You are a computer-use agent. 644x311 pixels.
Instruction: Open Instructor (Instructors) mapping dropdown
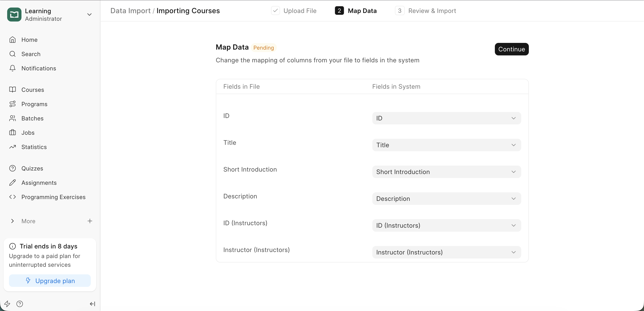[x=447, y=252]
